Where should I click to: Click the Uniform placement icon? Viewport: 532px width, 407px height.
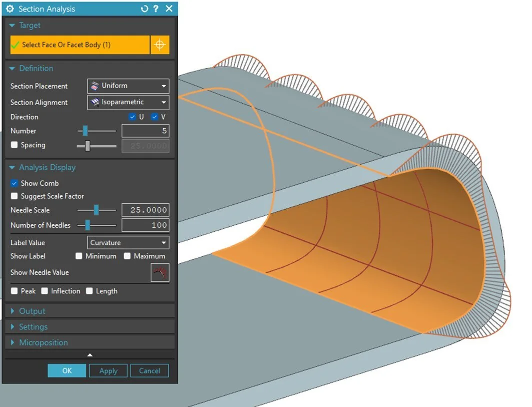[95, 86]
